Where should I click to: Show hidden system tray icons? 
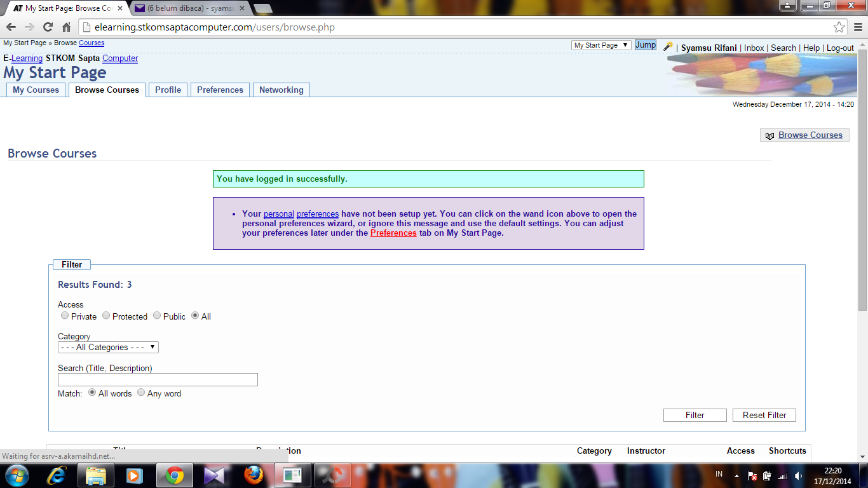coord(736,475)
